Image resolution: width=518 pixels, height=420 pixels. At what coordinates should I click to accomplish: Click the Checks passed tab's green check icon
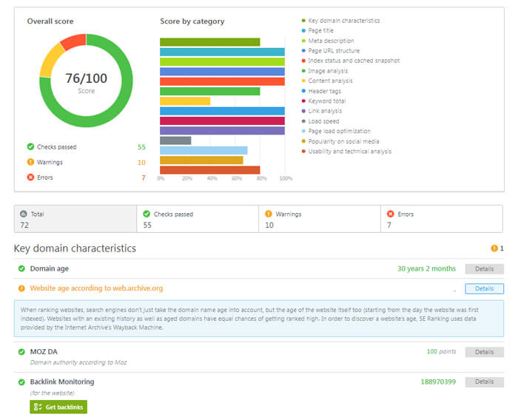[147, 214]
